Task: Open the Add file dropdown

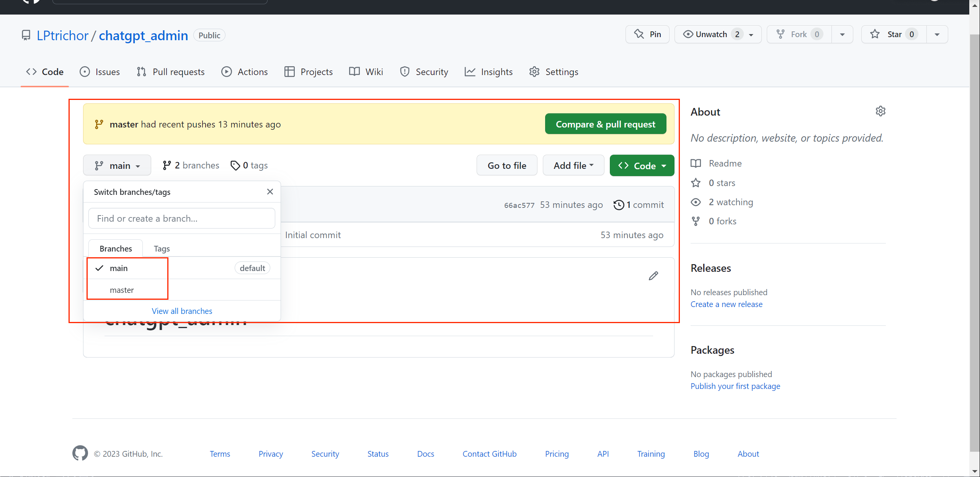Action: 573,165
